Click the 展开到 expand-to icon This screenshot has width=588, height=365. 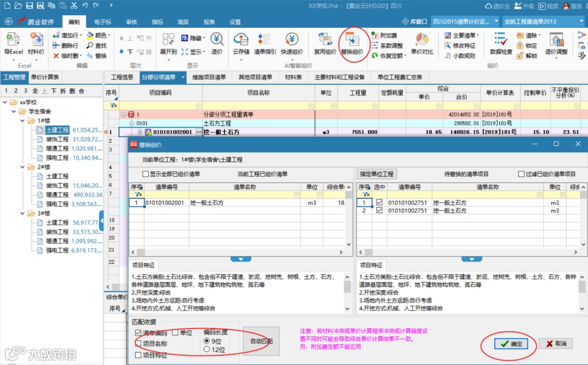coord(168,39)
